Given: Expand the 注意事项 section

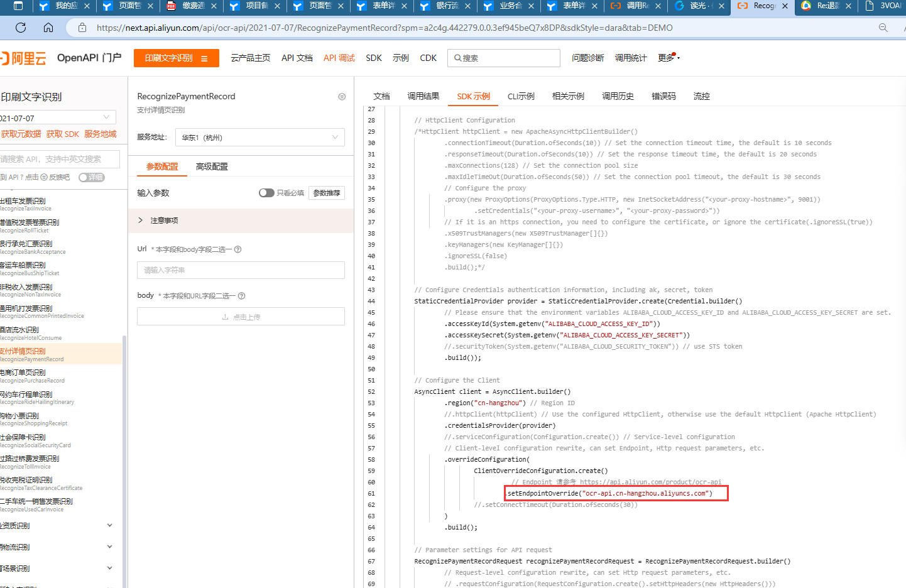Looking at the screenshot, I should (241, 220).
